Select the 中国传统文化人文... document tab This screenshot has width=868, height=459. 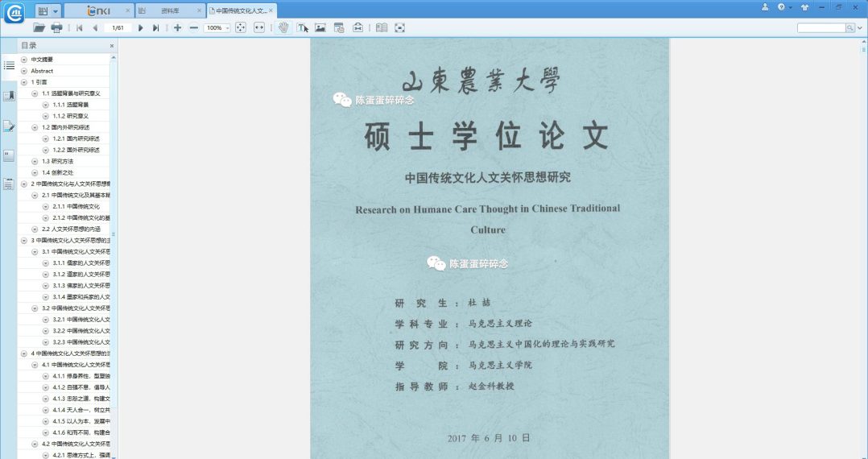tap(240, 10)
